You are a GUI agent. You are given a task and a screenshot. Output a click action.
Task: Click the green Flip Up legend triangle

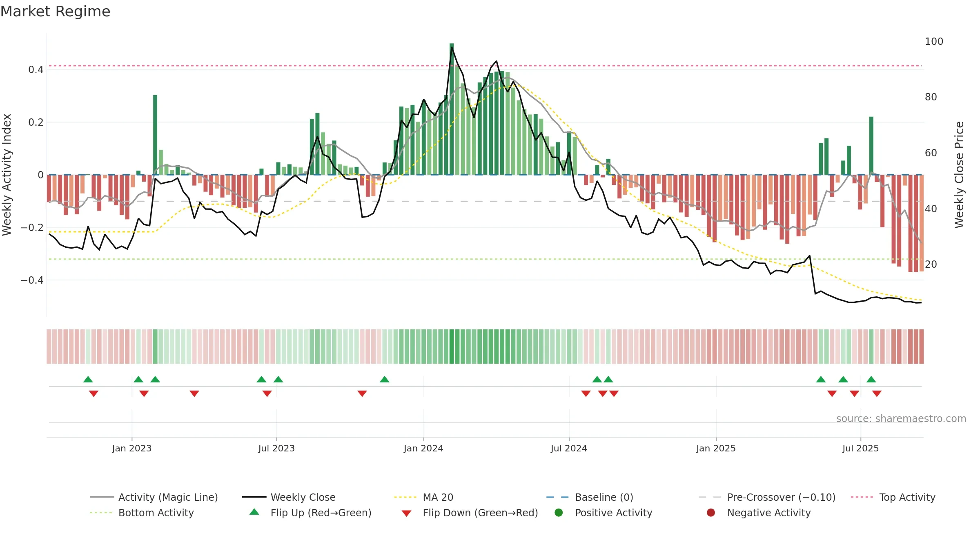click(254, 512)
